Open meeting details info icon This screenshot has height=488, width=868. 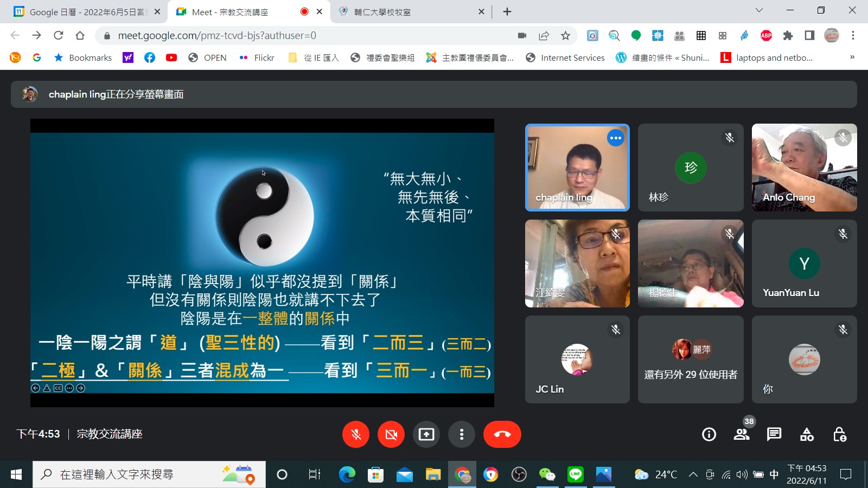coord(709,434)
